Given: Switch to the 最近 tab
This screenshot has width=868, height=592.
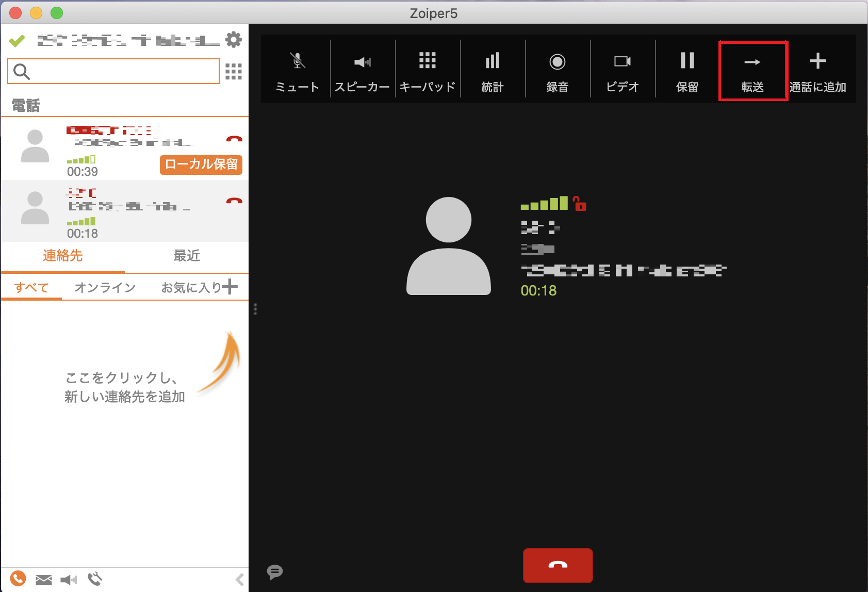Looking at the screenshot, I should point(187,256).
